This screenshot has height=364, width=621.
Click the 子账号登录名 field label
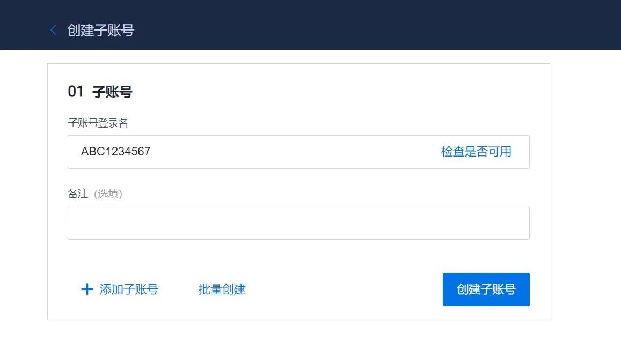pos(98,123)
